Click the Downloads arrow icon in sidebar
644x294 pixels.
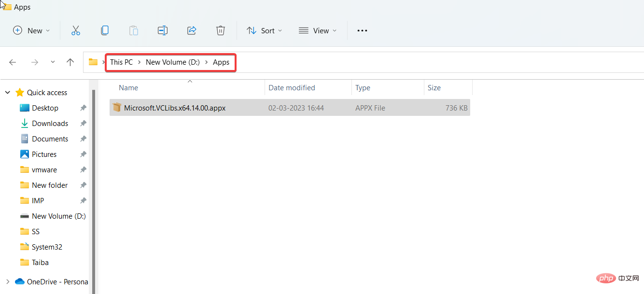point(25,124)
